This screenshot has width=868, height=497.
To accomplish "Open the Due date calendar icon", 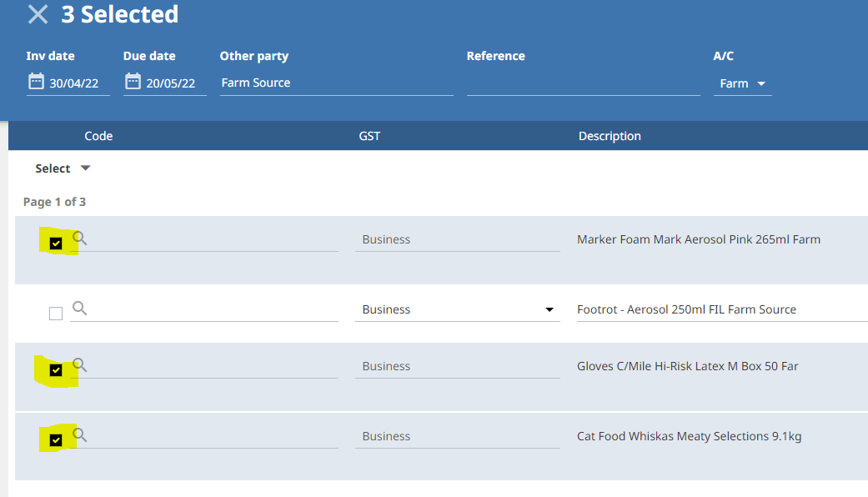I will click(x=133, y=82).
